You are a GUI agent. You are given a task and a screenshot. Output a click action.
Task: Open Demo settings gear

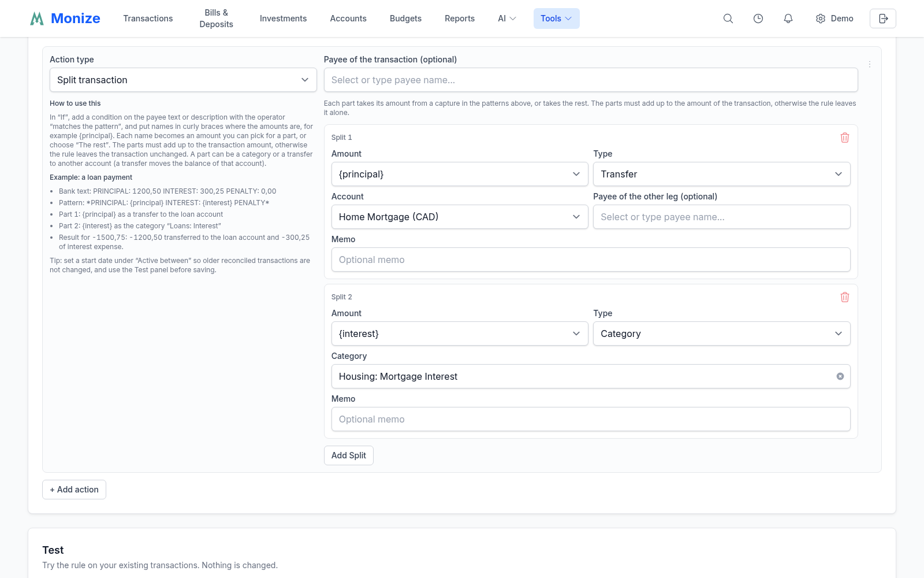(834, 18)
